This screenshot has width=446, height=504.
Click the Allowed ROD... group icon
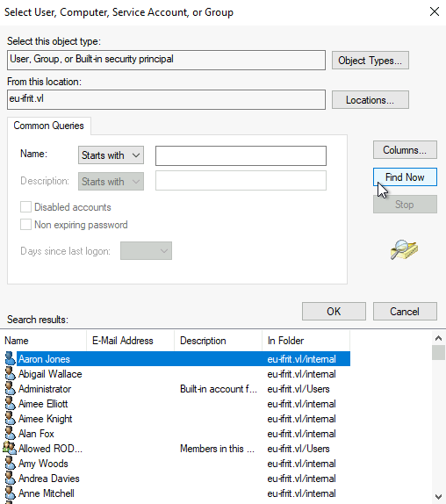pyautogui.click(x=10, y=448)
